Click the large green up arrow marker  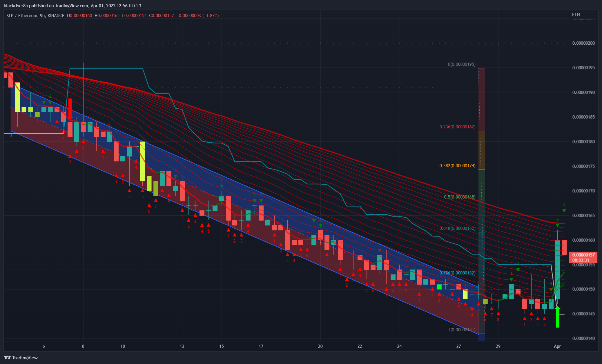coord(557,317)
